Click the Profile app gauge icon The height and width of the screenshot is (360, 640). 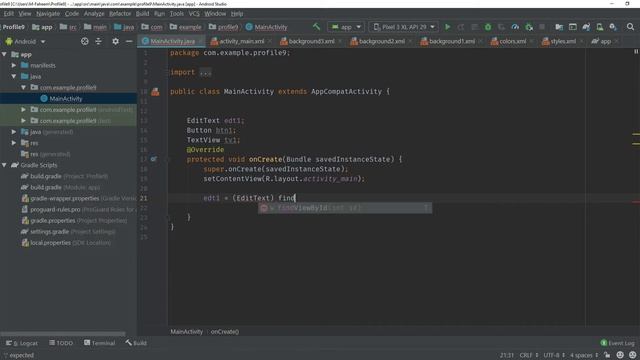coord(515,27)
